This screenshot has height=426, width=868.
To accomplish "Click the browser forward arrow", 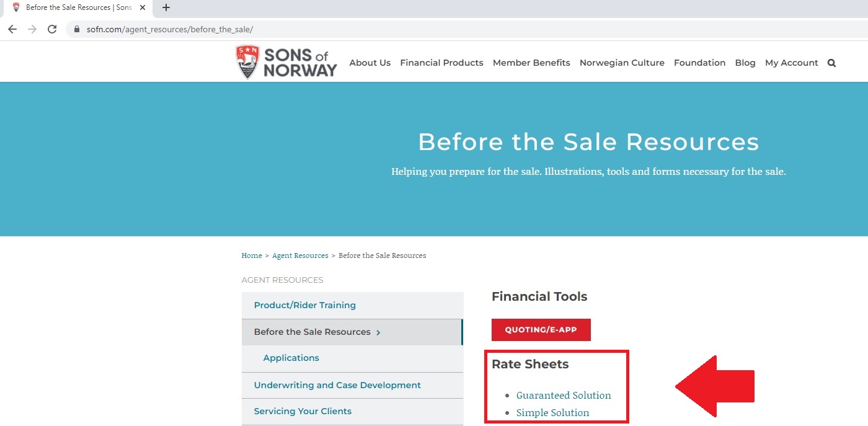I will [x=32, y=29].
